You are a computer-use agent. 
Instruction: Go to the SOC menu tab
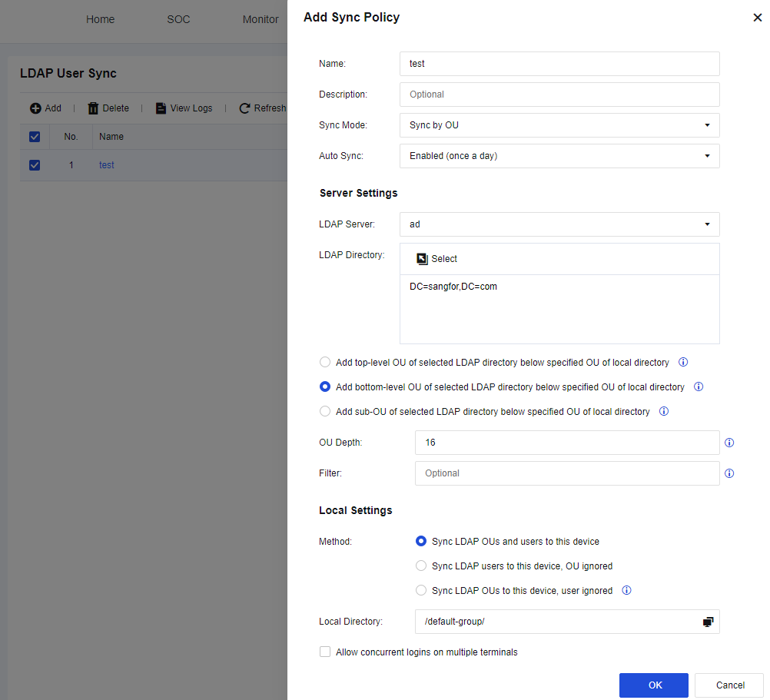point(178,19)
